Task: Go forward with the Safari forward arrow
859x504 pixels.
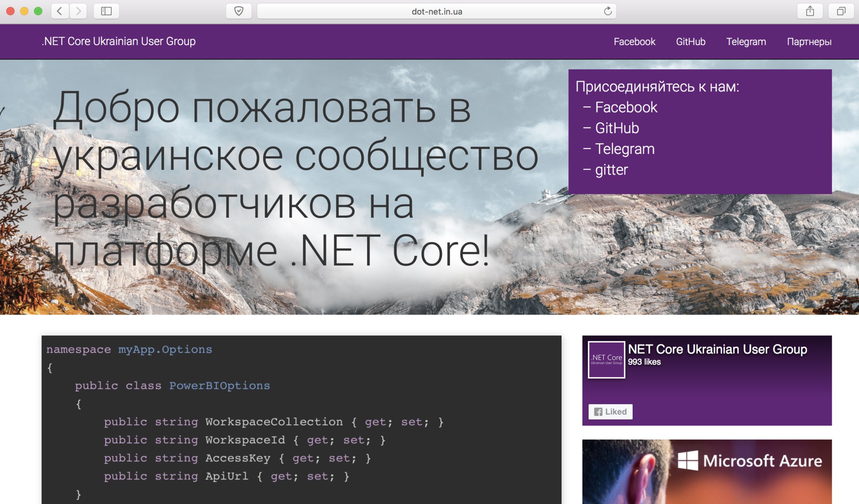Action: click(x=78, y=11)
